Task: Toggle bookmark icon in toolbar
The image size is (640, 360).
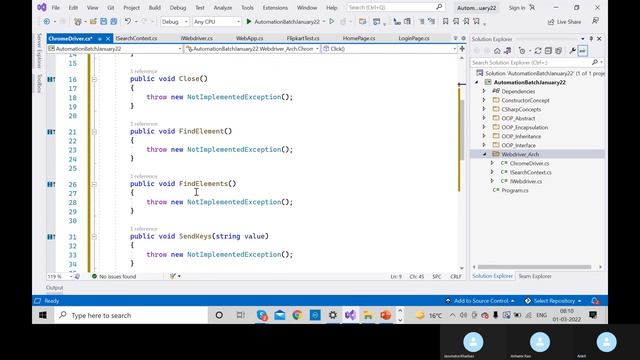Action: pyautogui.click(x=445, y=22)
